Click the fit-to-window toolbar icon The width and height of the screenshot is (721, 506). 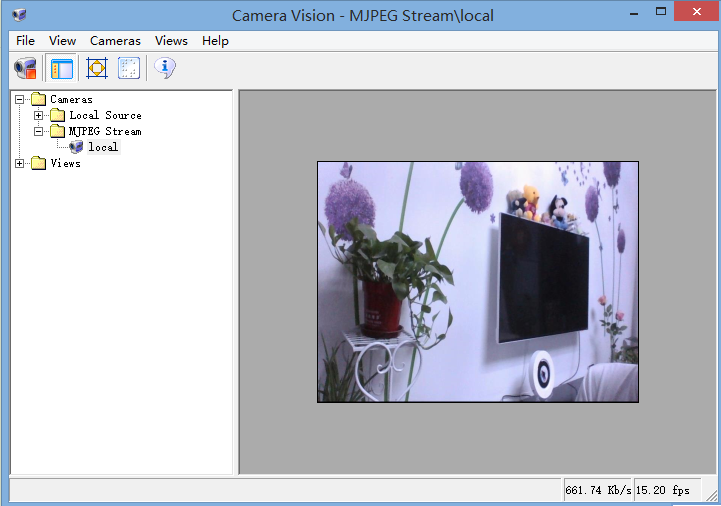[x=97, y=68]
